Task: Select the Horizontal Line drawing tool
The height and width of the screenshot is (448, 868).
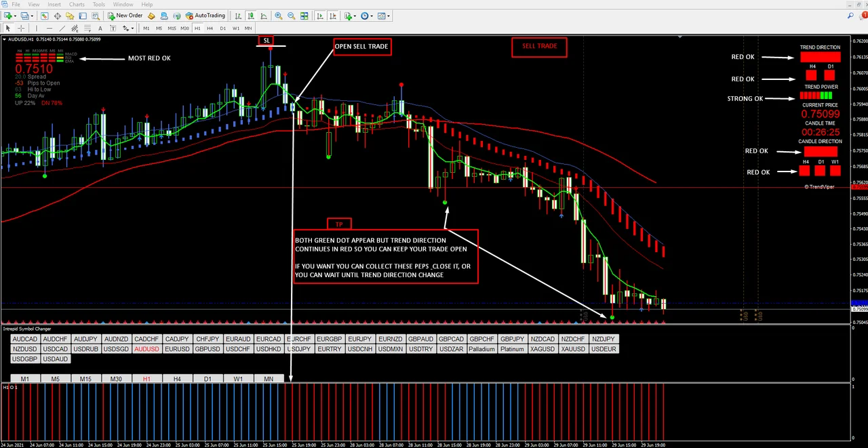Action: pyautogui.click(x=50, y=28)
